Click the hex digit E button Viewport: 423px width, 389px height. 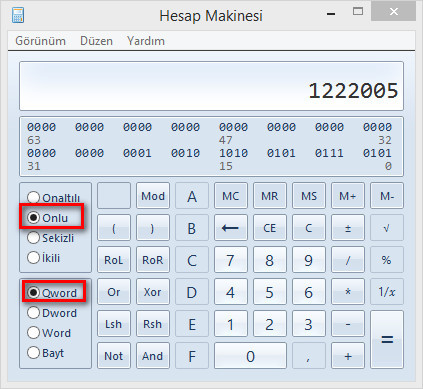[x=192, y=324]
